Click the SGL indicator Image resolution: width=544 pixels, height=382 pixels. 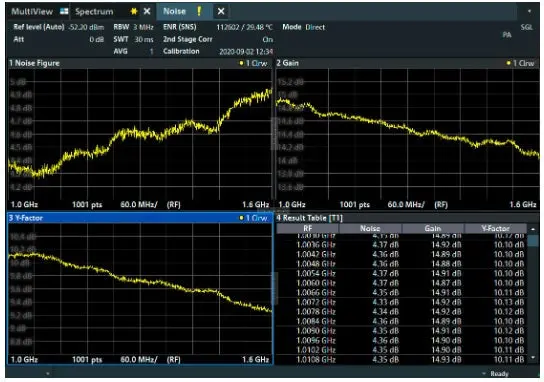tap(526, 27)
